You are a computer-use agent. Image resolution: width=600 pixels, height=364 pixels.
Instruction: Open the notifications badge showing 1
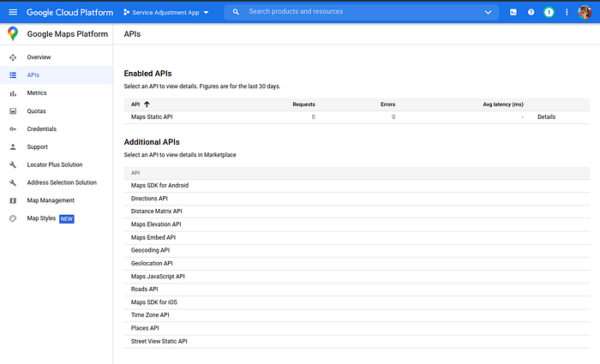(549, 12)
